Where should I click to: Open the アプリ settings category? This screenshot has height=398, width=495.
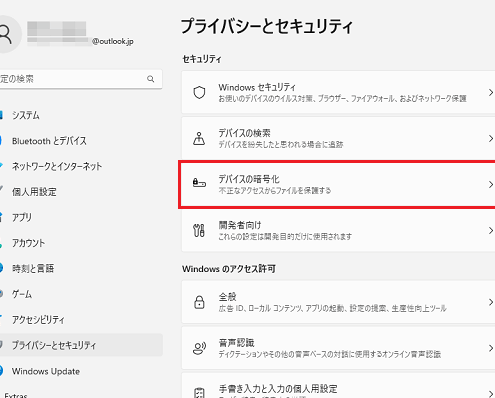pos(22,217)
